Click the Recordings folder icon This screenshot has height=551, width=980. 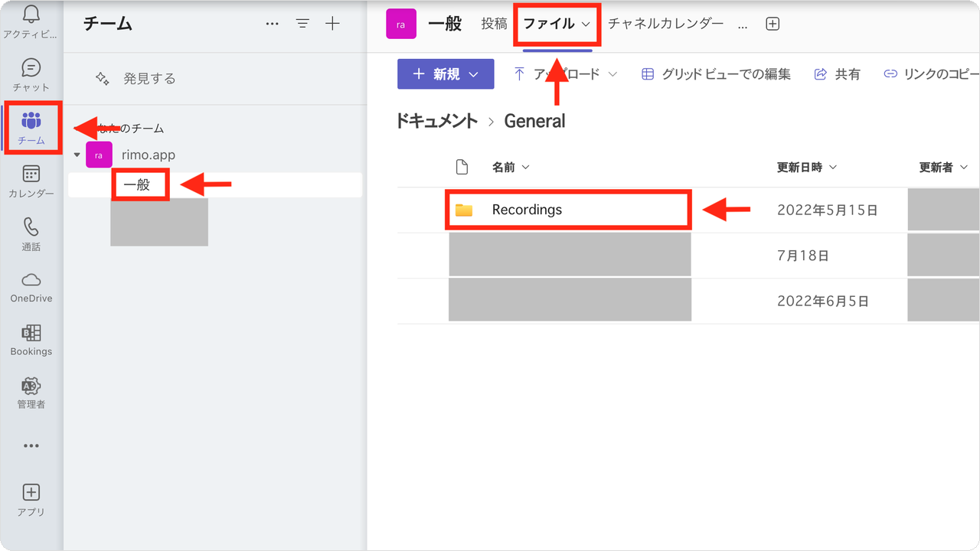pos(464,210)
